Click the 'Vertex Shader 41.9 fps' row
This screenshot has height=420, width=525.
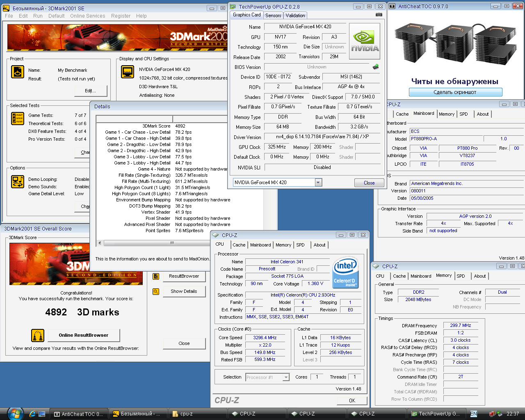(x=167, y=212)
